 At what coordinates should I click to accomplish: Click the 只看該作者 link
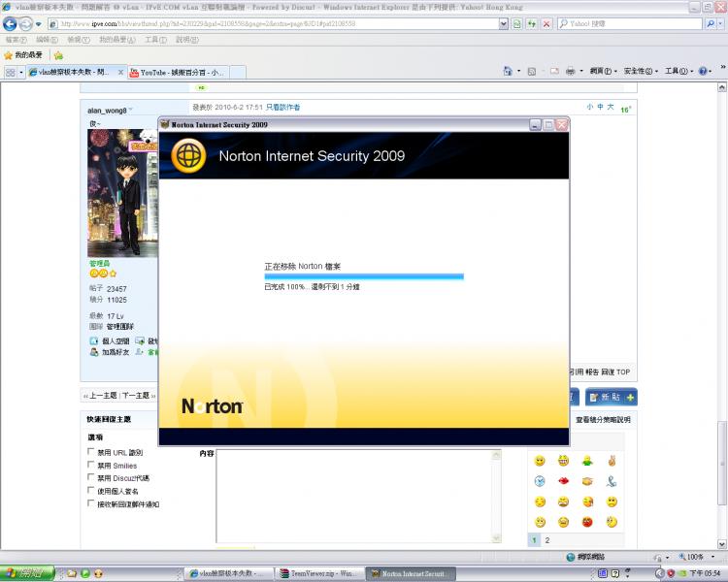(282, 107)
